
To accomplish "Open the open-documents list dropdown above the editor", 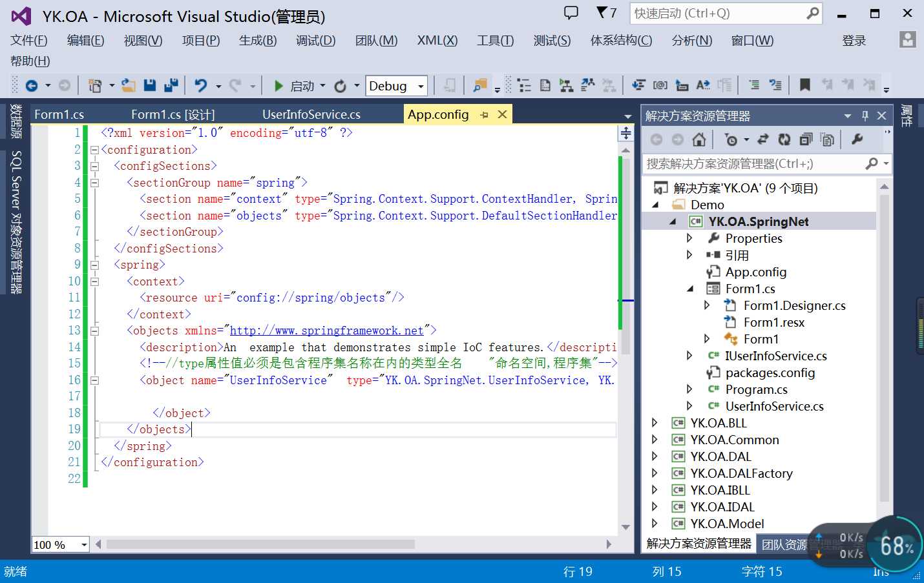I will point(627,116).
